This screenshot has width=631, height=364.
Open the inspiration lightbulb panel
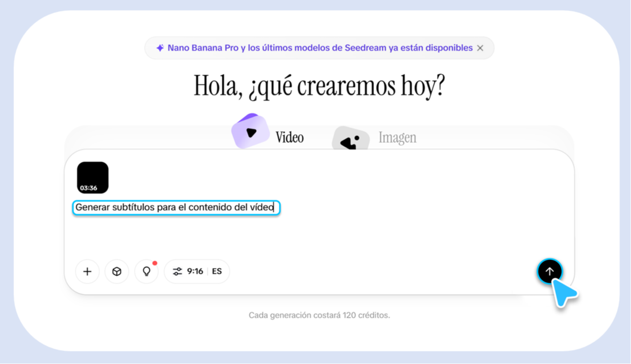pyautogui.click(x=146, y=271)
